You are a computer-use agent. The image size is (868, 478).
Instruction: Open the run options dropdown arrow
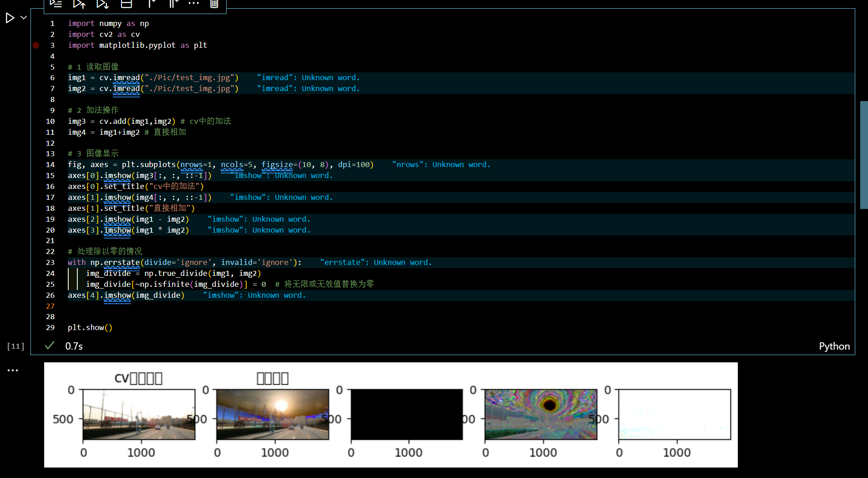pos(24,18)
